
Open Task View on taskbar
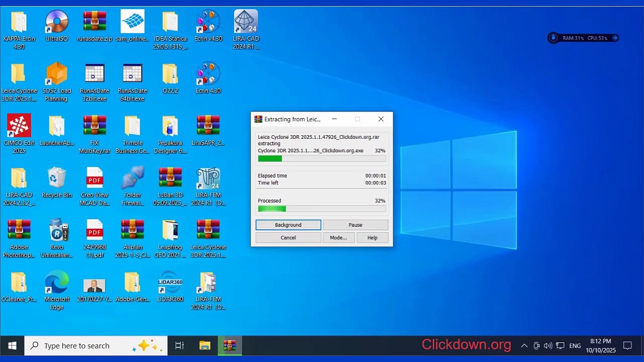pos(180,345)
